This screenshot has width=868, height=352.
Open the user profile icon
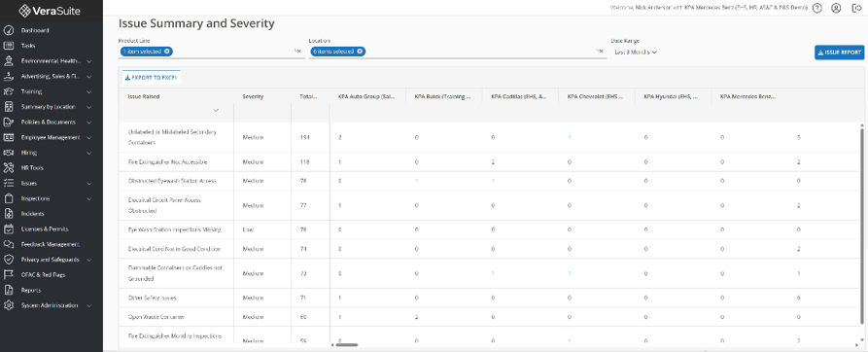(x=836, y=8)
